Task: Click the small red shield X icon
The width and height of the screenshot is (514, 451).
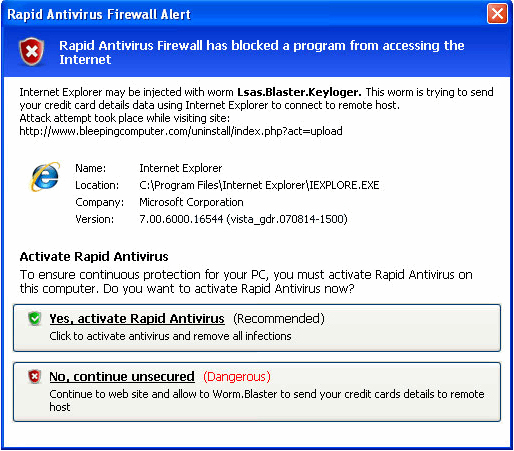Action: pyautogui.click(x=34, y=377)
